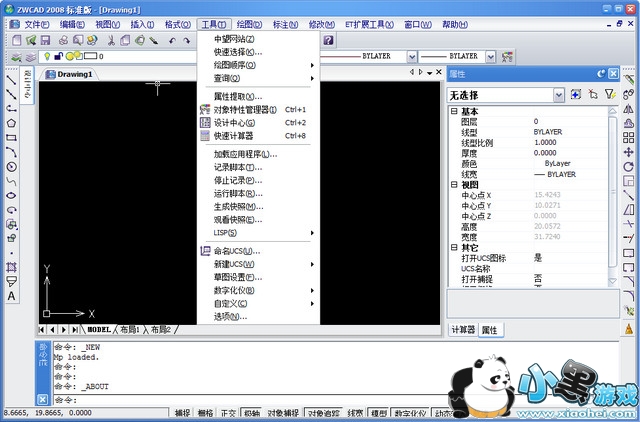Viewport: 640px width, 422px height.
Task: Select the Mirror modify tool
Action: click(x=629, y=109)
